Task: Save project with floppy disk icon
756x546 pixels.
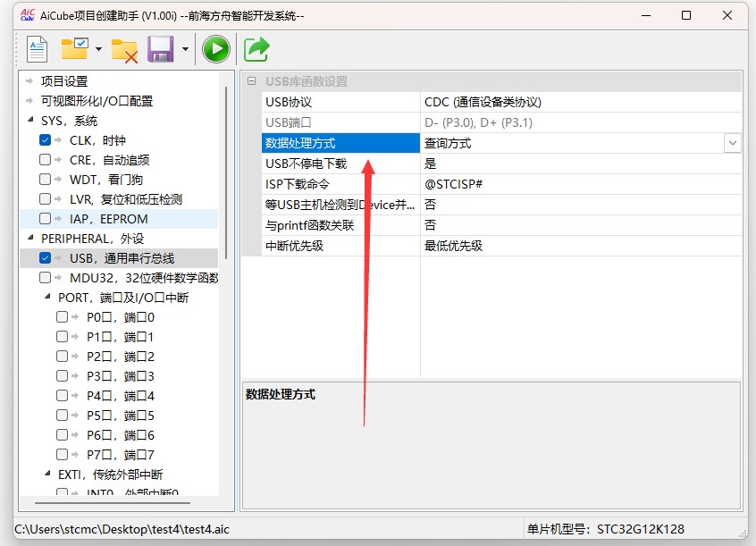Action: (161, 49)
